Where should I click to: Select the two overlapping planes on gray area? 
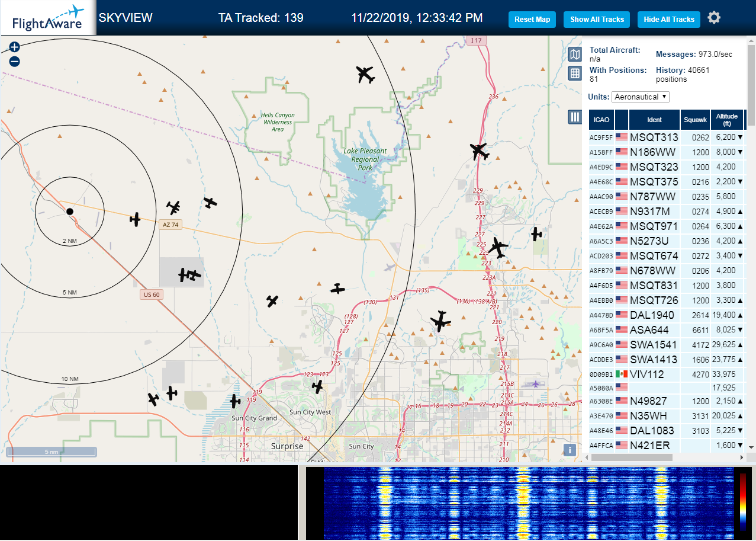click(189, 275)
